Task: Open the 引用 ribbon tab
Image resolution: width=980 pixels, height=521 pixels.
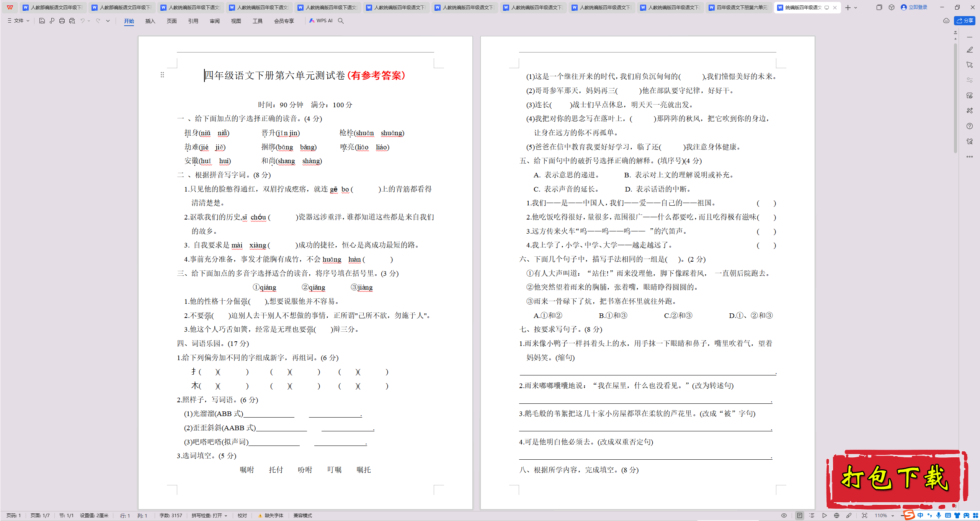Action: pyautogui.click(x=193, y=21)
